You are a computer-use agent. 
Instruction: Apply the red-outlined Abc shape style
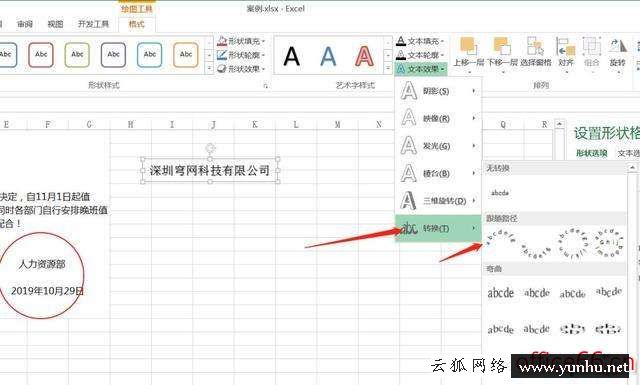point(41,55)
